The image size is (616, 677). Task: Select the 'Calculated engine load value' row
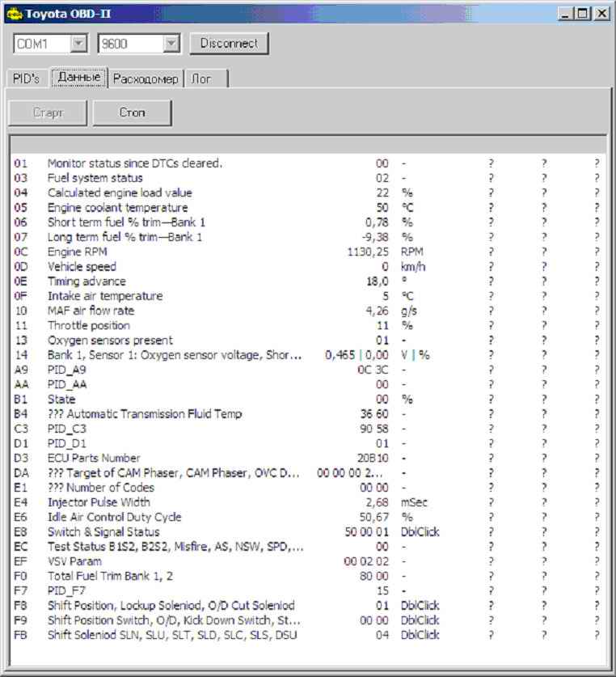click(308, 193)
